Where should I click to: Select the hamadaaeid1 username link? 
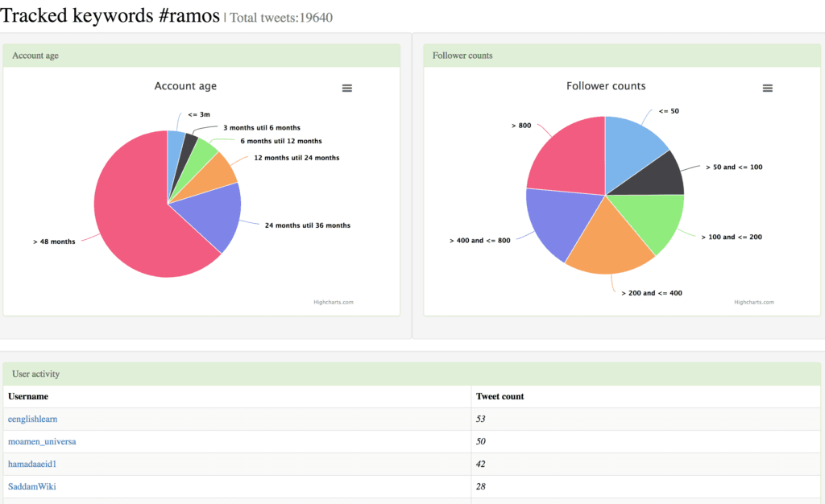(x=34, y=464)
